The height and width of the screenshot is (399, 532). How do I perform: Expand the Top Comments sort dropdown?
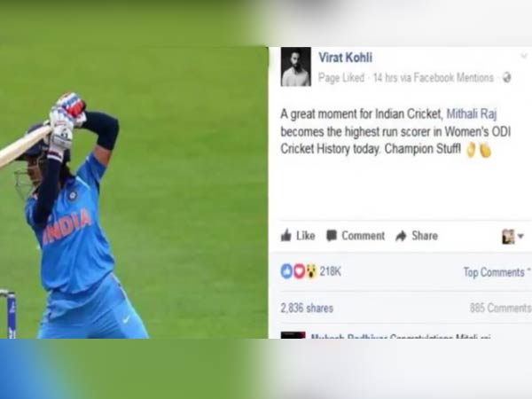click(497, 272)
